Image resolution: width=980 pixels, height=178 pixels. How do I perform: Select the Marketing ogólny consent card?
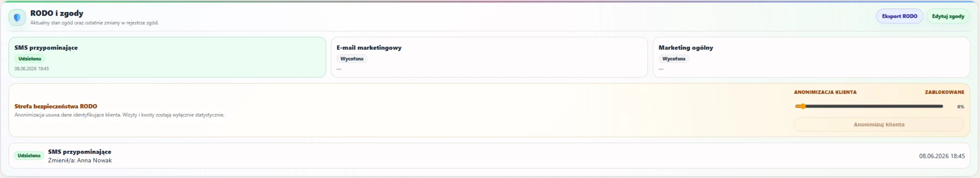pyautogui.click(x=811, y=57)
